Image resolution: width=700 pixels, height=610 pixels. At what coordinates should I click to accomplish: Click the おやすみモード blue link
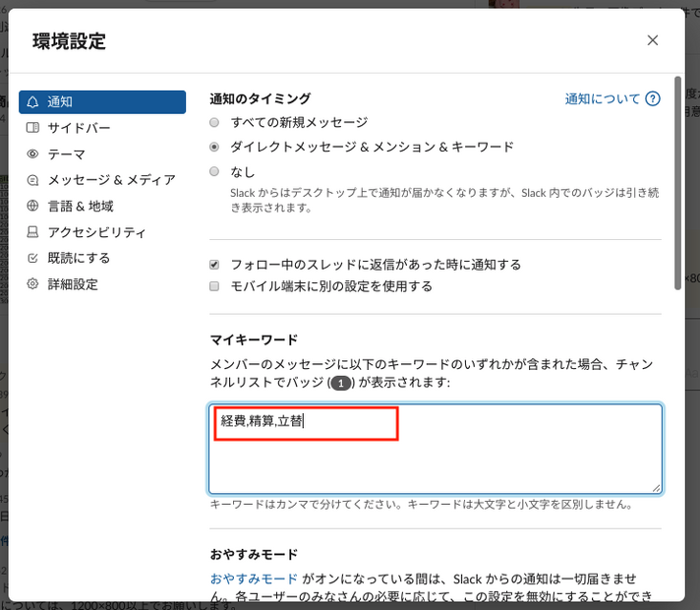(x=254, y=579)
